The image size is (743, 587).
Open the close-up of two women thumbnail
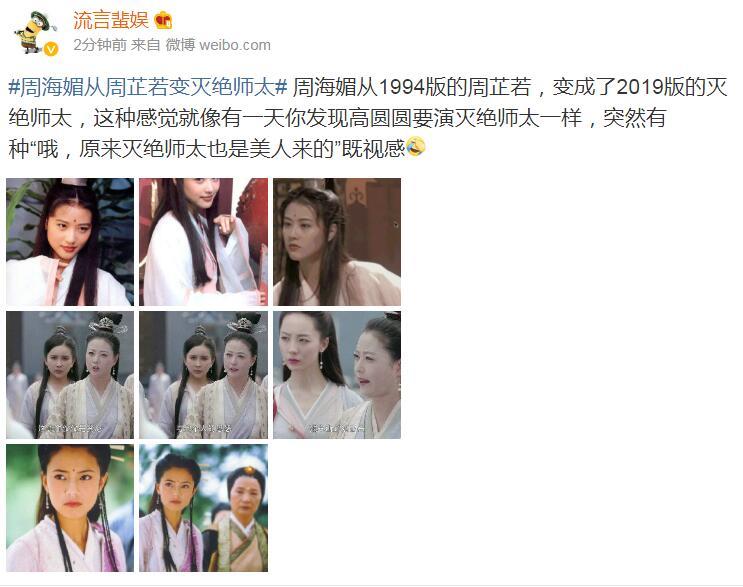coord(337,375)
